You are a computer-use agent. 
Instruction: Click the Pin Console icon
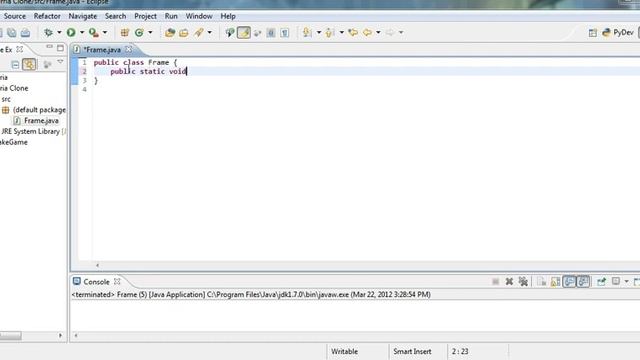tap(601, 282)
